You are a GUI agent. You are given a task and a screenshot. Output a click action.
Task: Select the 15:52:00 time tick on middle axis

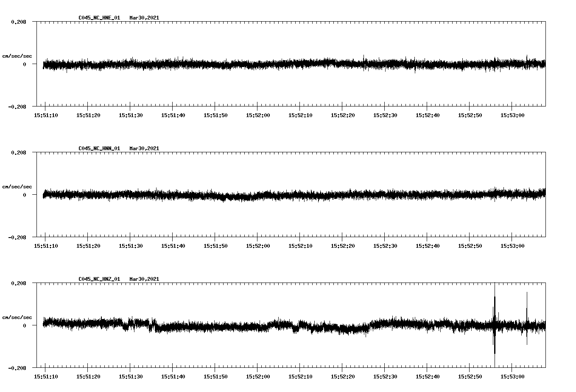(258, 245)
